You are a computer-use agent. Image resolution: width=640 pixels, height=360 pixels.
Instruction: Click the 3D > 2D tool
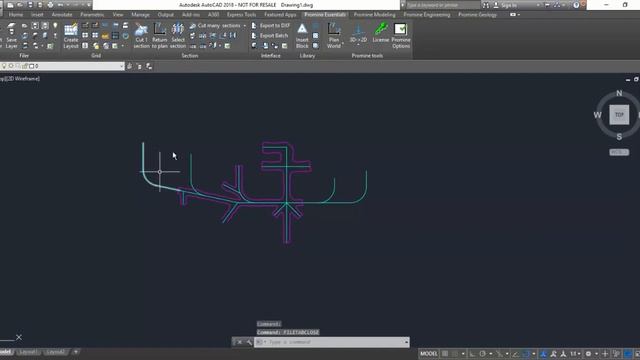point(358,33)
